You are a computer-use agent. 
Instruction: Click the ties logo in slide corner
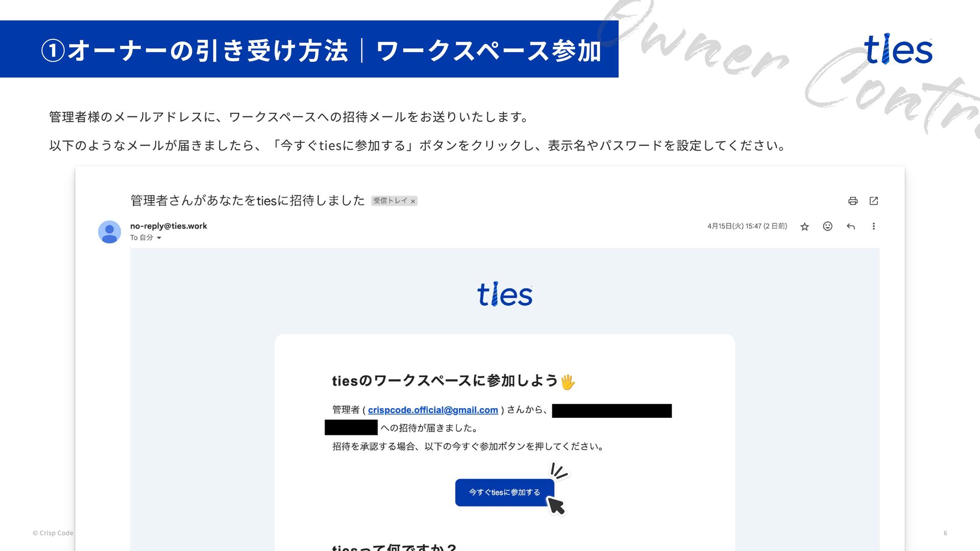coord(898,49)
